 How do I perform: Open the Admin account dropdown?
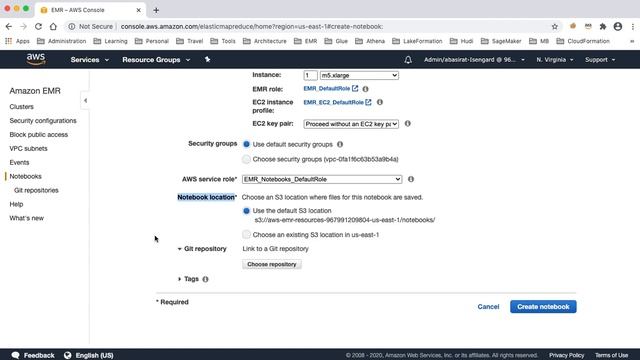(x=474, y=60)
